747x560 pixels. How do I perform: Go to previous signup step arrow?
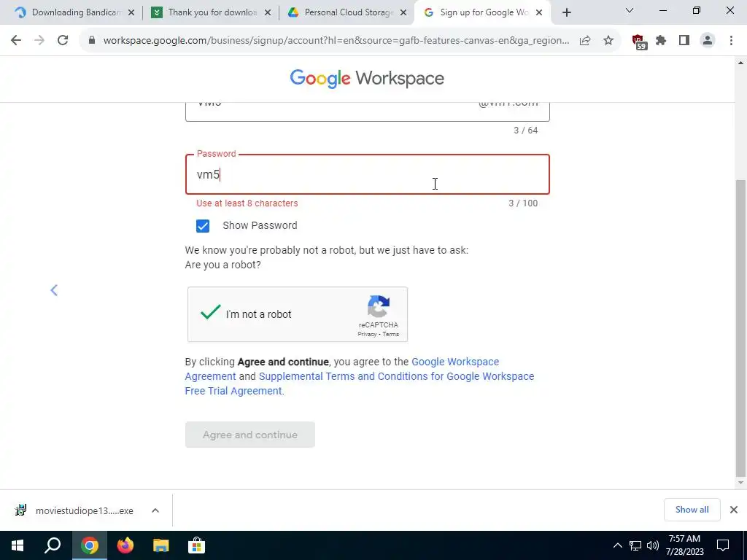54,290
